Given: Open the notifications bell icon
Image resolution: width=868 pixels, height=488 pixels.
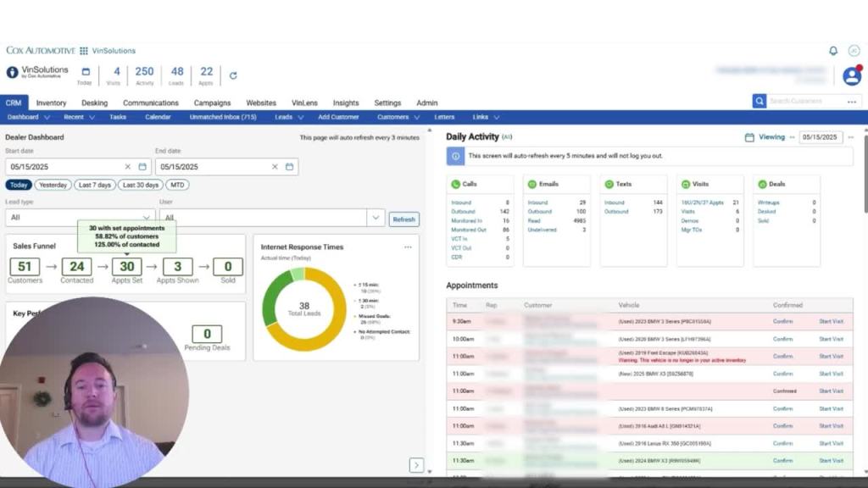Looking at the screenshot, I should (833, 51).
